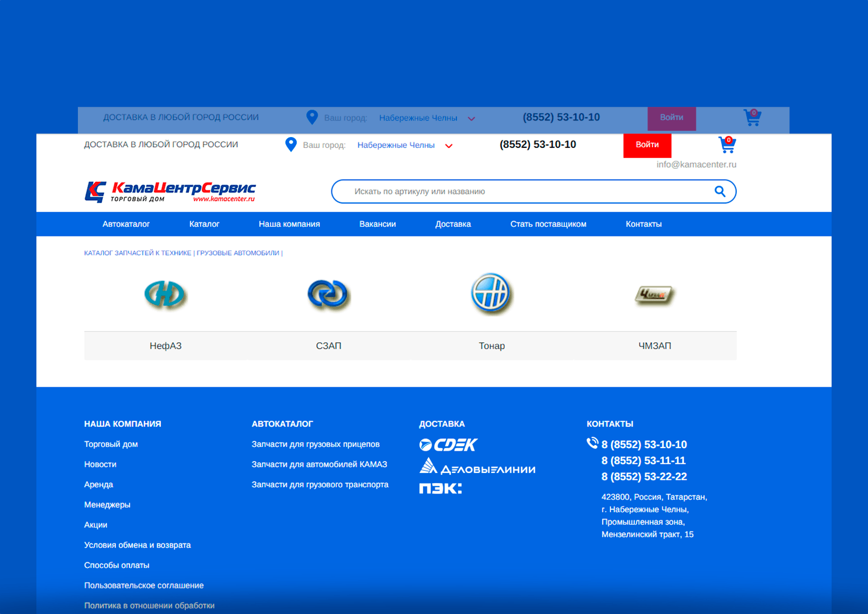Open the Доставка menu item in the navigation bar

pyautogui.click(x=453, y=224)
